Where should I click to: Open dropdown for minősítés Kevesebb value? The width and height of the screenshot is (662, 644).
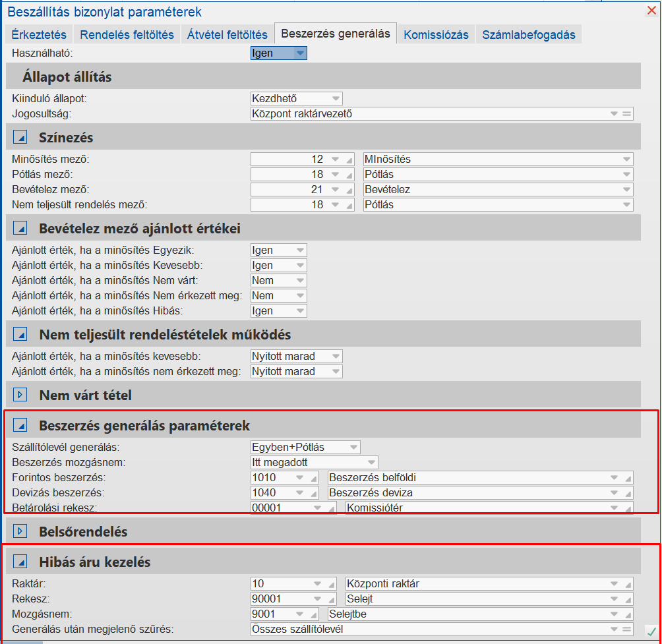click(300, 266)
